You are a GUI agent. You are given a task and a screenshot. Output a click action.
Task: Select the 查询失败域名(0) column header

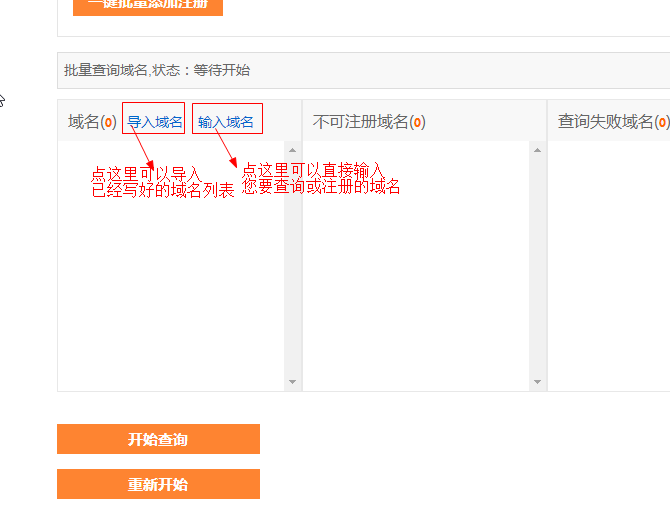tap(612, 122)
